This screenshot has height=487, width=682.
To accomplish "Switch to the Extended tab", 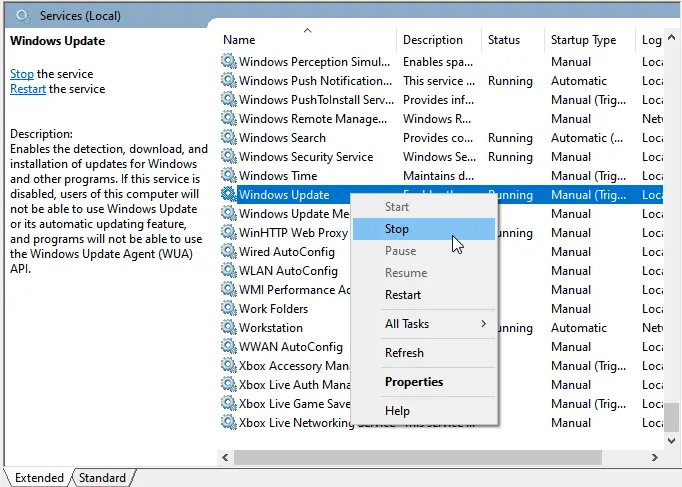I will pos(38,478).
